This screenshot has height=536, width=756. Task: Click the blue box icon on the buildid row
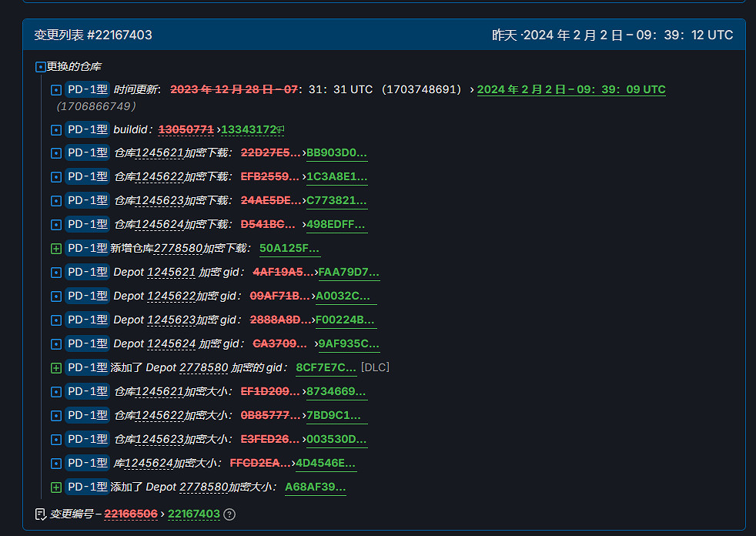pyautogui.click(x=55, y=129)
